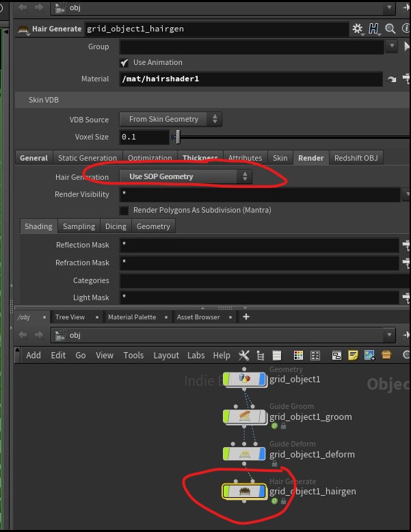
Task: Toggle the Use Animation checkbox
Action: (124, 62)
